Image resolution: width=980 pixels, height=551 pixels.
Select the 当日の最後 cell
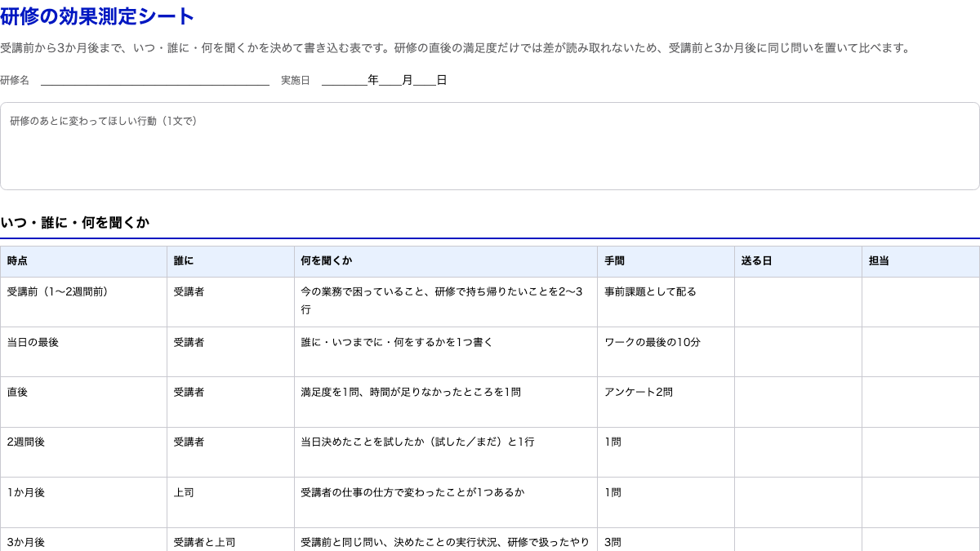point(84,352)
